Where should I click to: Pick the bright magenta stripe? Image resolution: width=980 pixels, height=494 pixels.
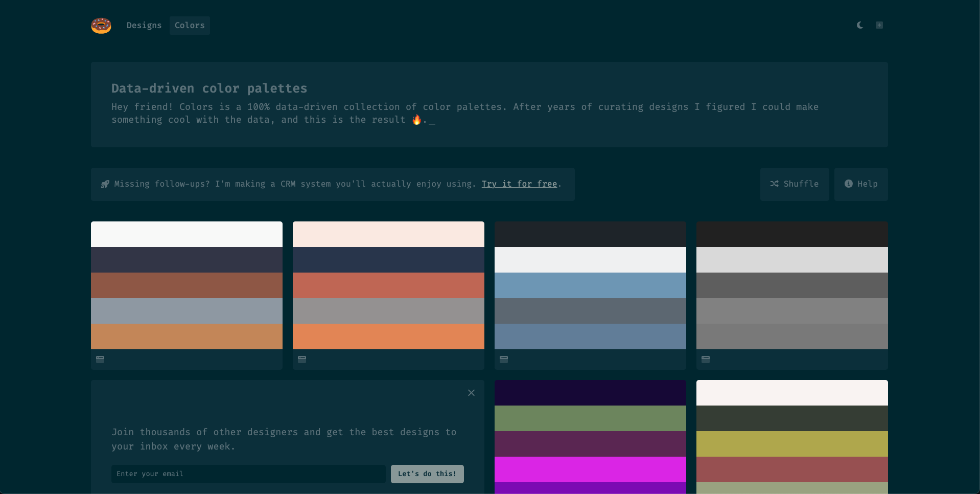point(590,469)
